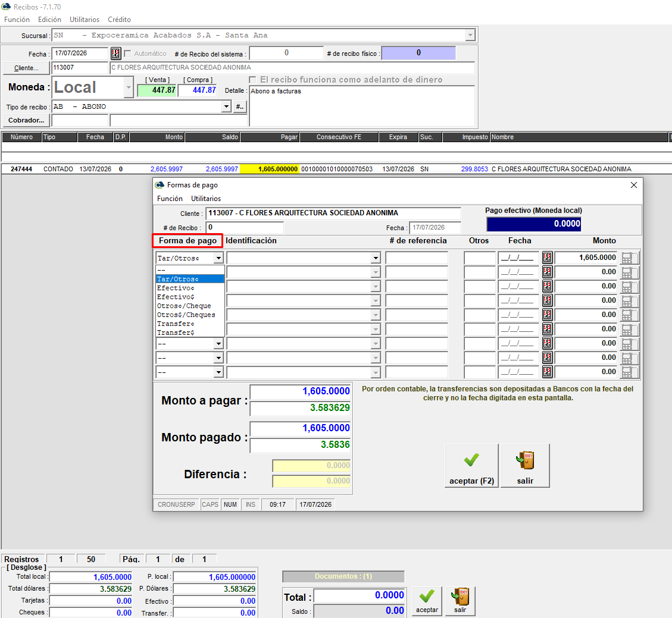This screenshot has height=618, width=672.
Task: Open Crédito menu
Action: pos(119,20)
